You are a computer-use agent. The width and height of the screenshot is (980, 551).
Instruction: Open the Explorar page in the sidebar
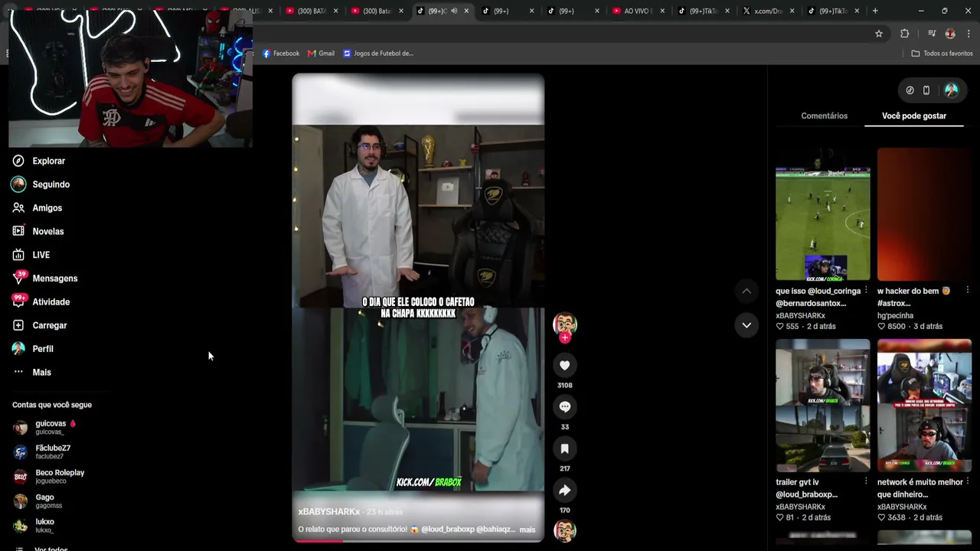tap(39, 161)
